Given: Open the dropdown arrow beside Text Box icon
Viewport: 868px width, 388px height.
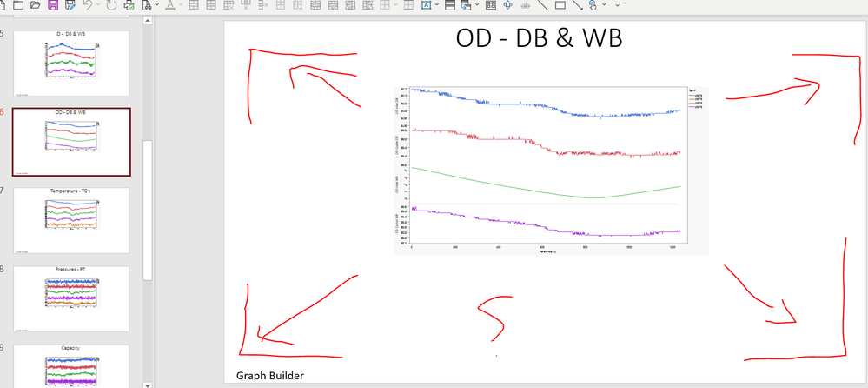Looking at the screenshot, I should pos(437,4).
